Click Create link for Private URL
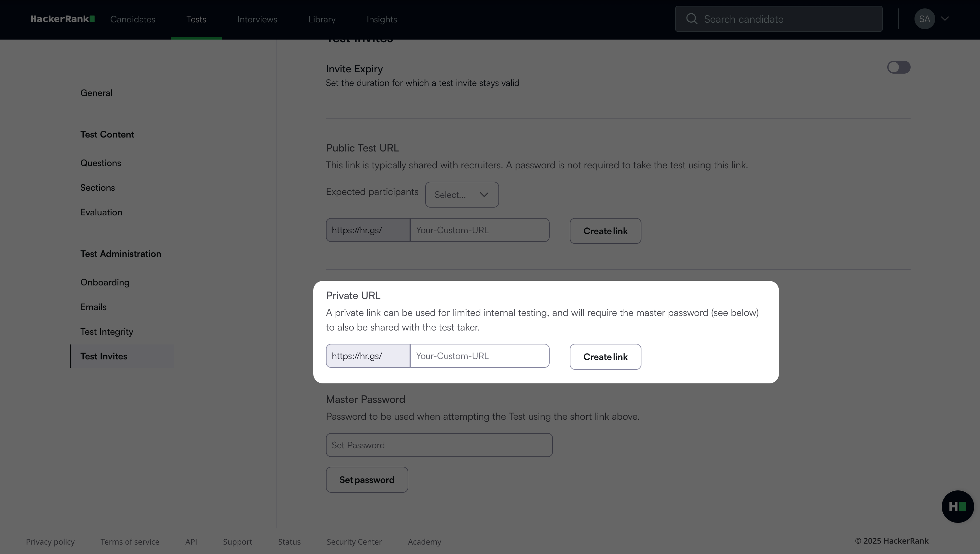This screenshot has width=980, height=554. [x=605, y=357]
